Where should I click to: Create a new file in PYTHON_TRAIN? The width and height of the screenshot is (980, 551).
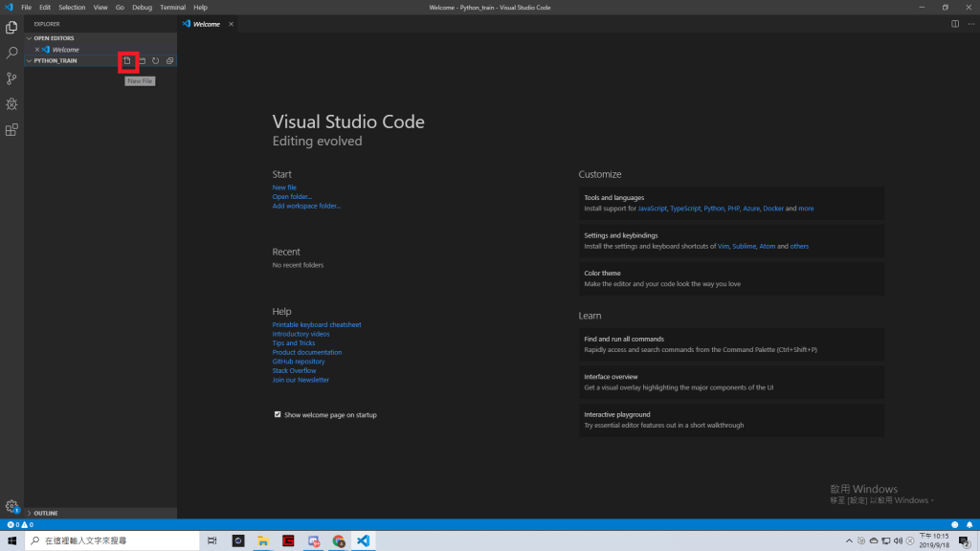coord(127,60)
